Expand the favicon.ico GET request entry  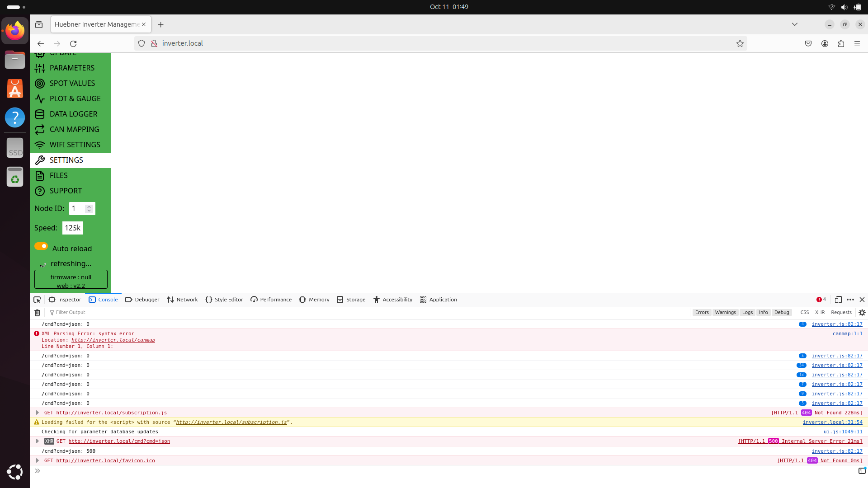(38, 460)
